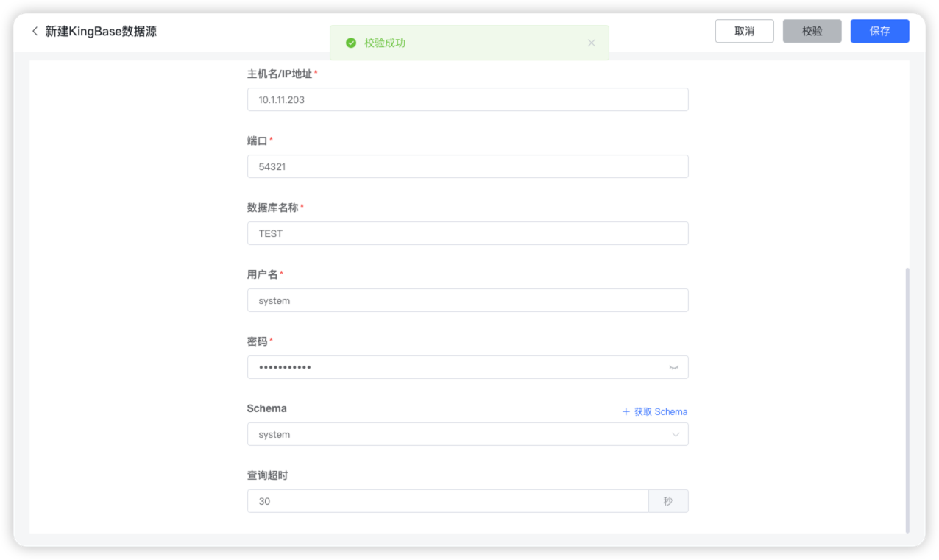Show password with the eye icon
939x560 pixels.
point(673,367)
